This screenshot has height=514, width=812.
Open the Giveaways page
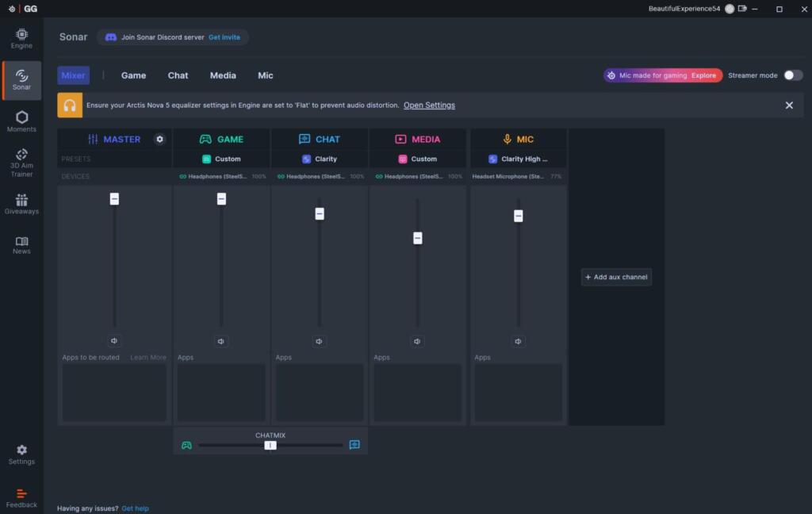coord(21,204)
